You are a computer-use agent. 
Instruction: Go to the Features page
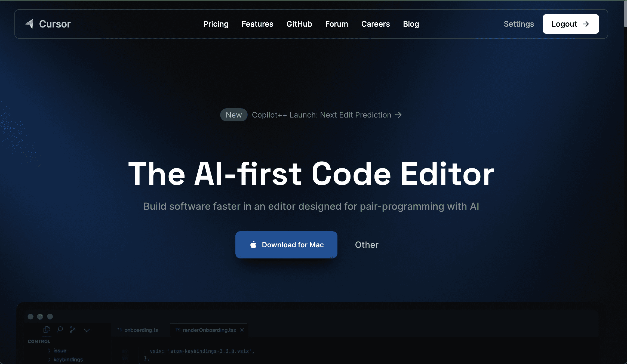click(257, 24)
